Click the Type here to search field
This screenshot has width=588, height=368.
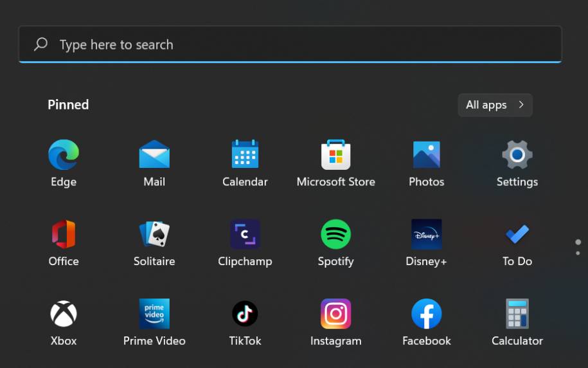click(x=290, y=44)
